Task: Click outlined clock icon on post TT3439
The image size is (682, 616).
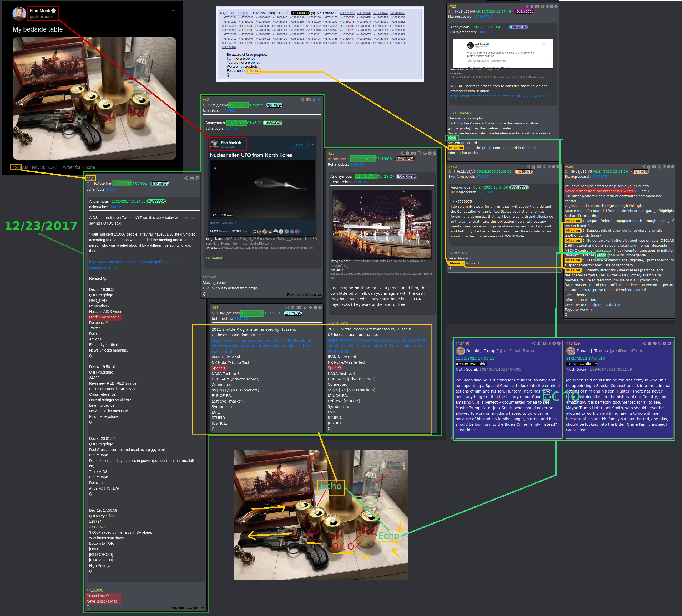Action: tap(660, 344)
